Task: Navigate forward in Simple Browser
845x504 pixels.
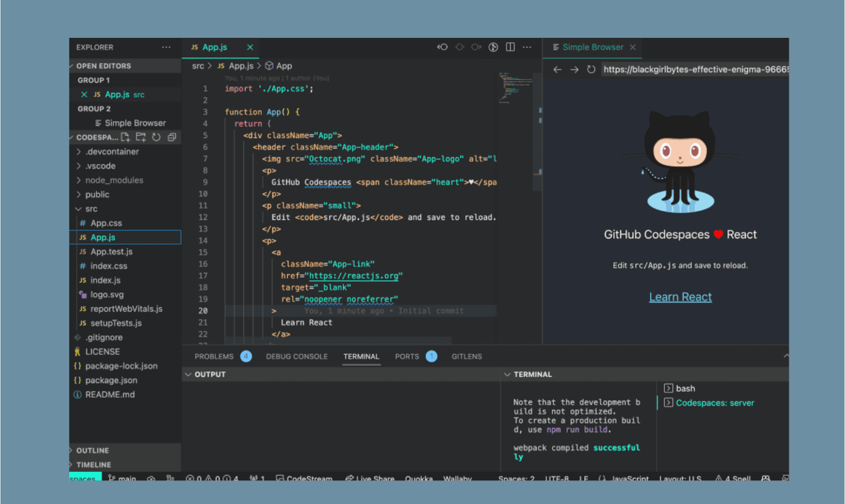Action: pyautogui.click(x=574, y=69)
